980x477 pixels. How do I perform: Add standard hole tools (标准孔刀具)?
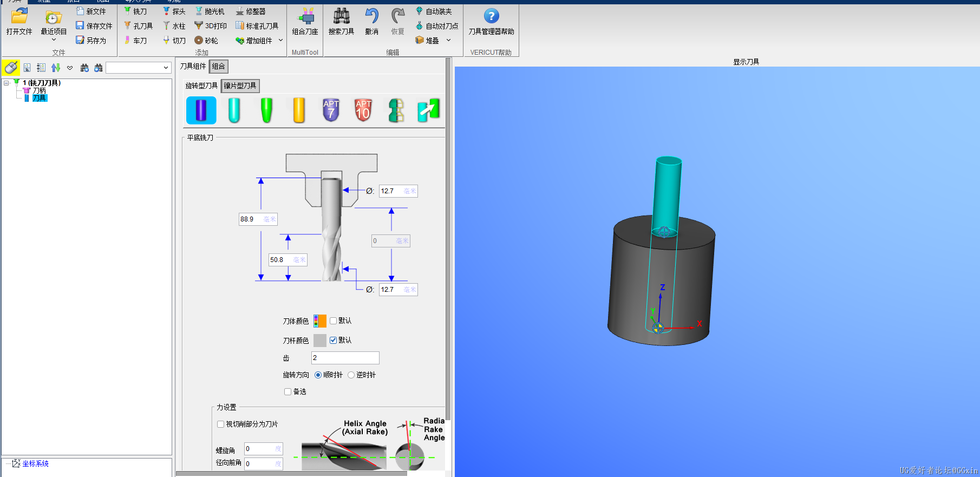[x=257, y=25]
